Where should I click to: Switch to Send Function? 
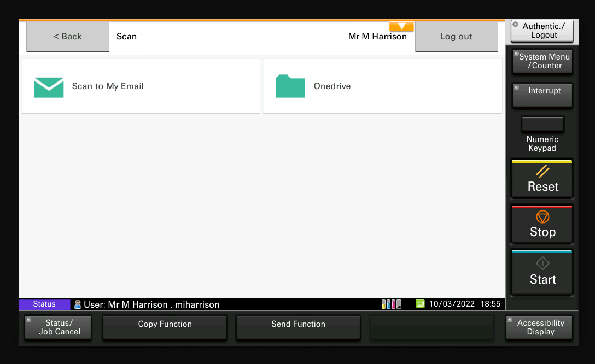298,327
